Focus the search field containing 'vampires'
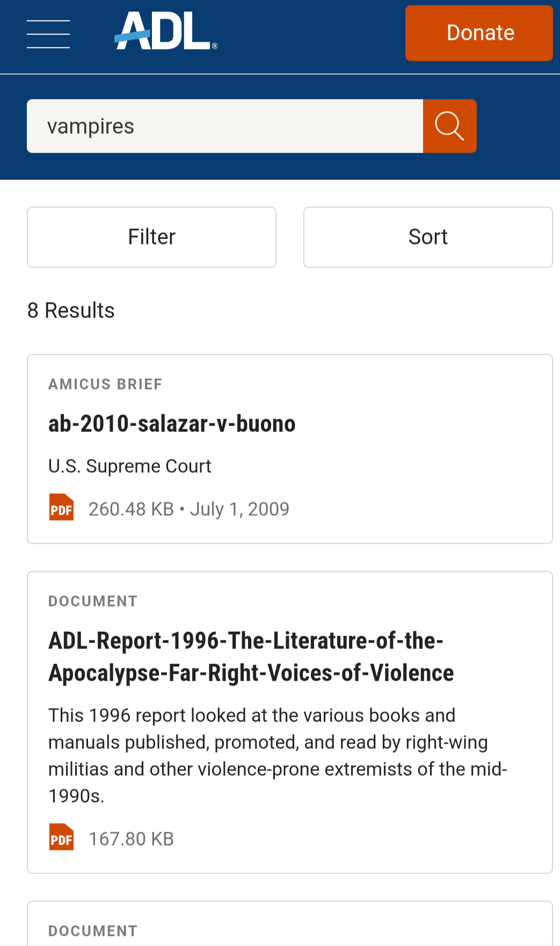This screenshot has width=560, height=946. point(224,126)
